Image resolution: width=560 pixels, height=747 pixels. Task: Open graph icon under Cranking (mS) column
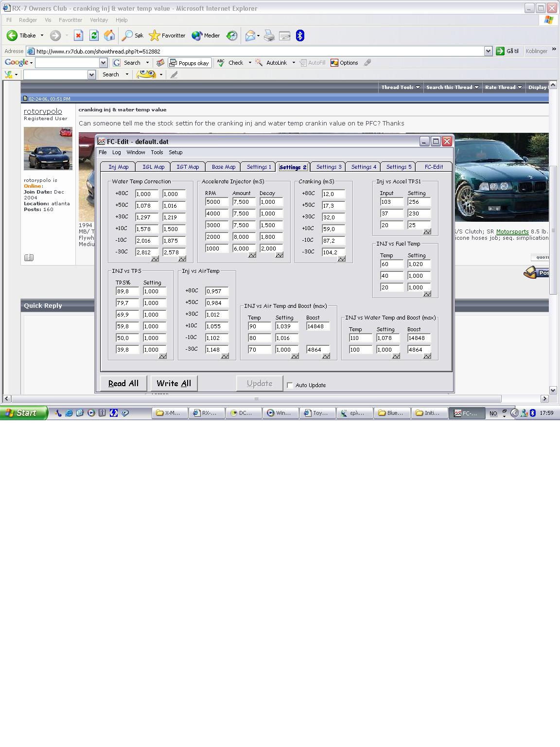click(342, 259)
